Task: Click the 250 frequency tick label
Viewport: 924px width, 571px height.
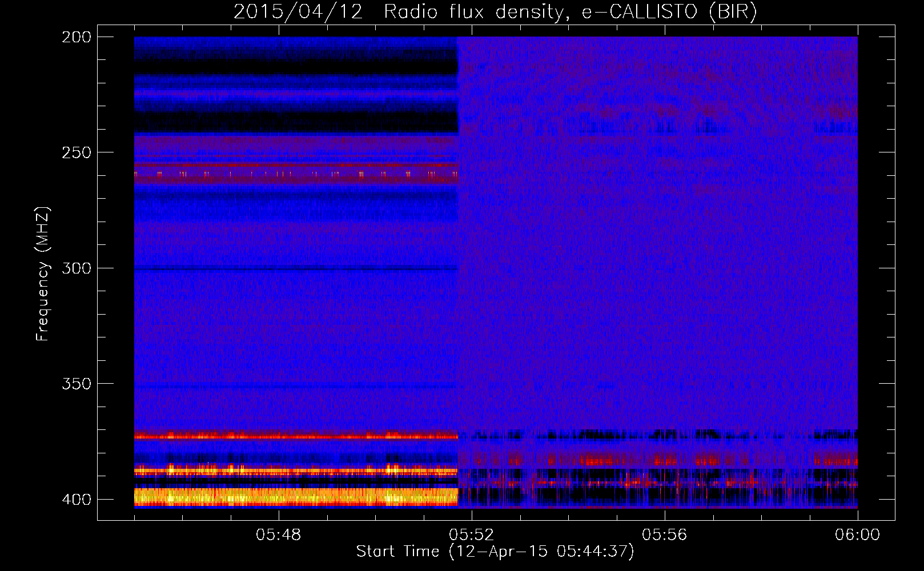Action: coord(77,152)
